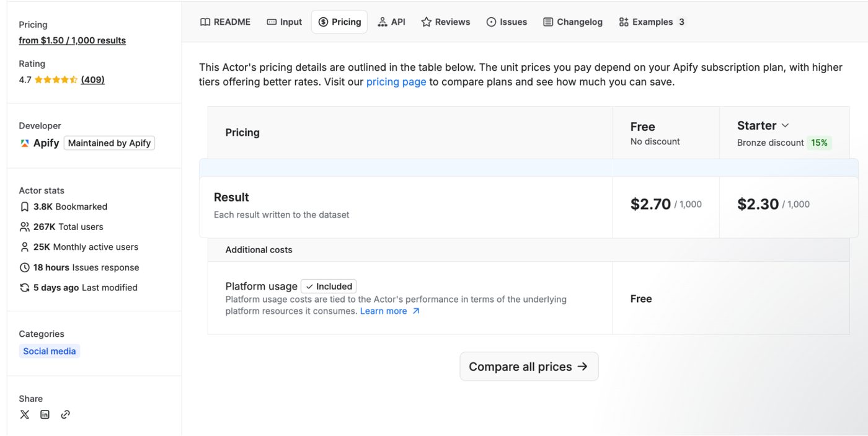868x436 pixels.
Task: Click the Examples grid icon
Action: pos(624,22)
